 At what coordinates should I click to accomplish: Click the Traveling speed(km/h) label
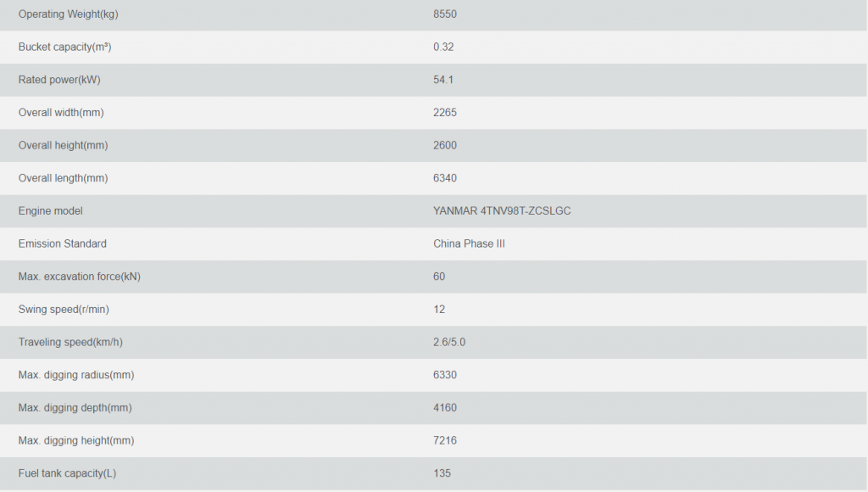click(70, 342)
